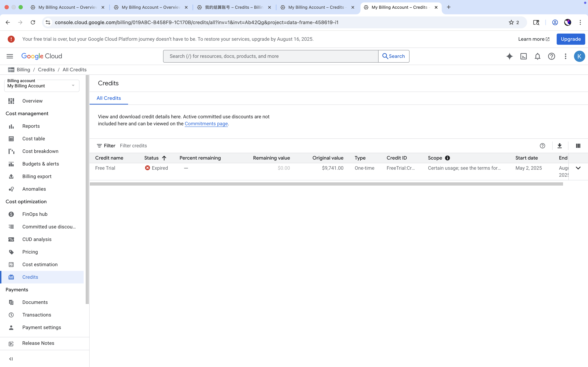This screenshot has width=588, height=367.
Task: Show the Scope column info tooltip
Action: click(x=447, y=158)
